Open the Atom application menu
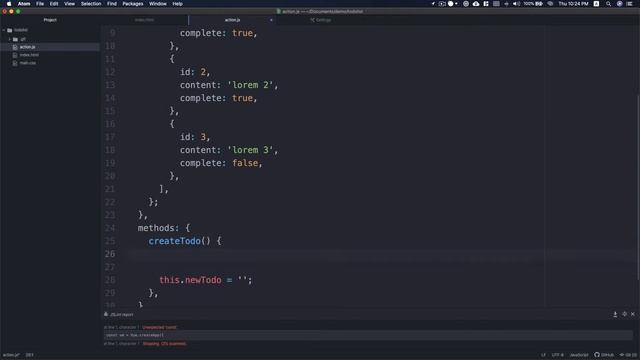The height and width of the screenshot is (360, 640). pyautogui.click(x=24, y=4)
